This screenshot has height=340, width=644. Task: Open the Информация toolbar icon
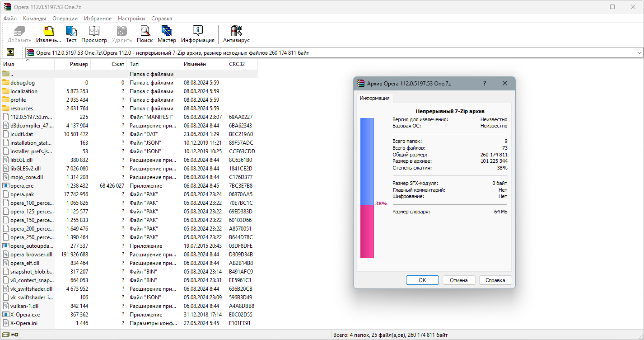click(198, 31)
